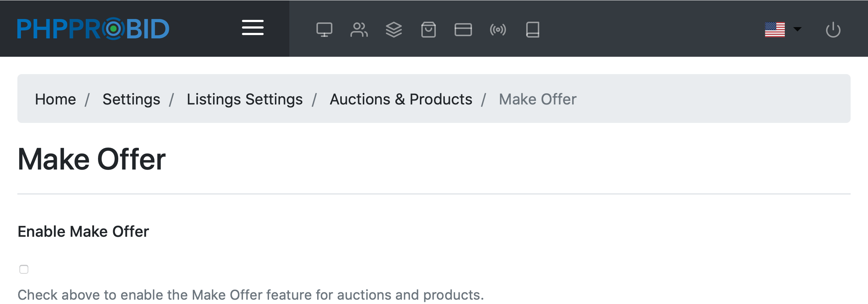Viewport: 868px width, 304px height.
Task: Click the Enable Make Offer label
Action: [x=83, y=231]
